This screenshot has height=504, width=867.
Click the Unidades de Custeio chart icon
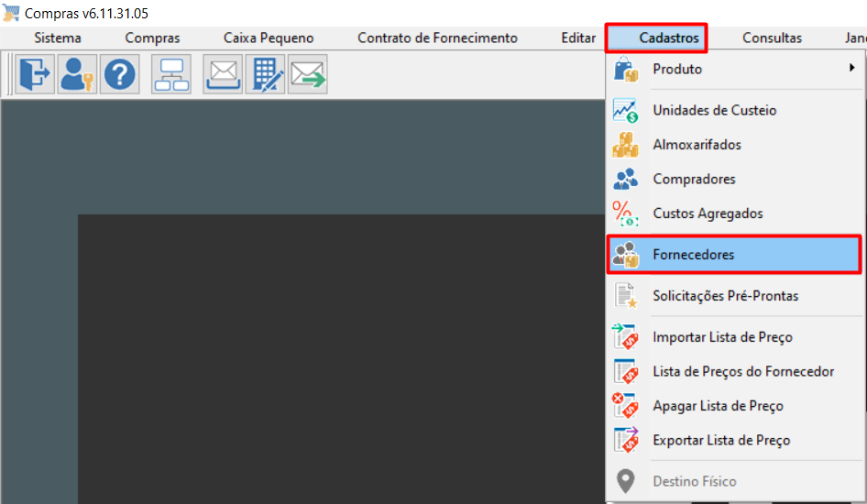(x=625, y=111)
